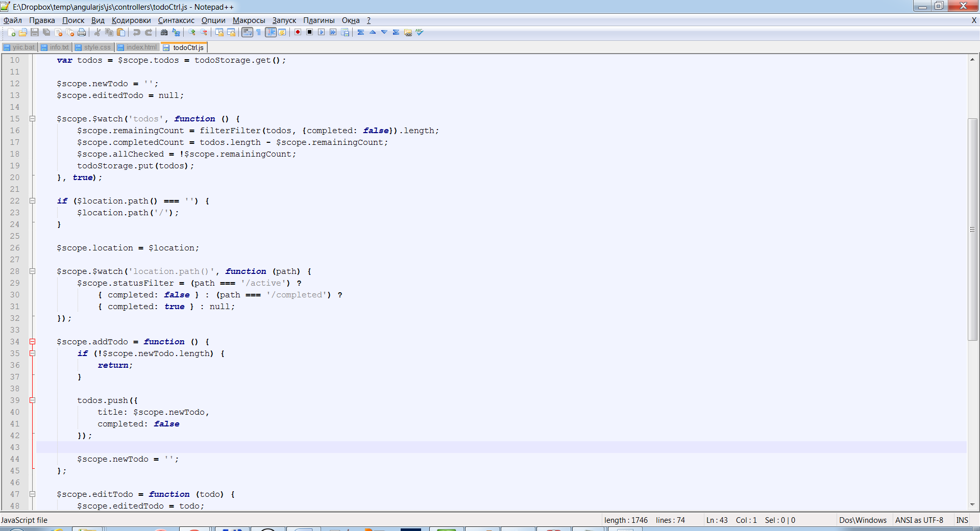Close the current document via the toolbar icon
Screen dimensions: 980x531
[58, 32]
